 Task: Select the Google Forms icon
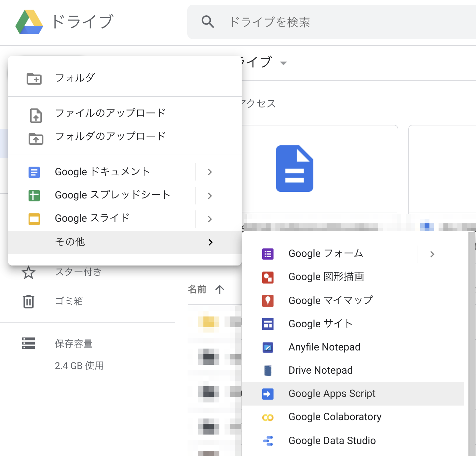[268, 254]
